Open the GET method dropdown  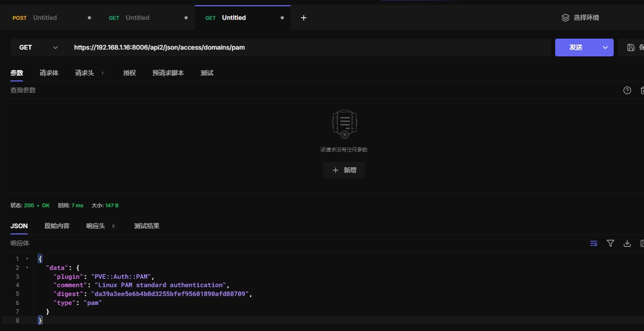pos(38,48)
